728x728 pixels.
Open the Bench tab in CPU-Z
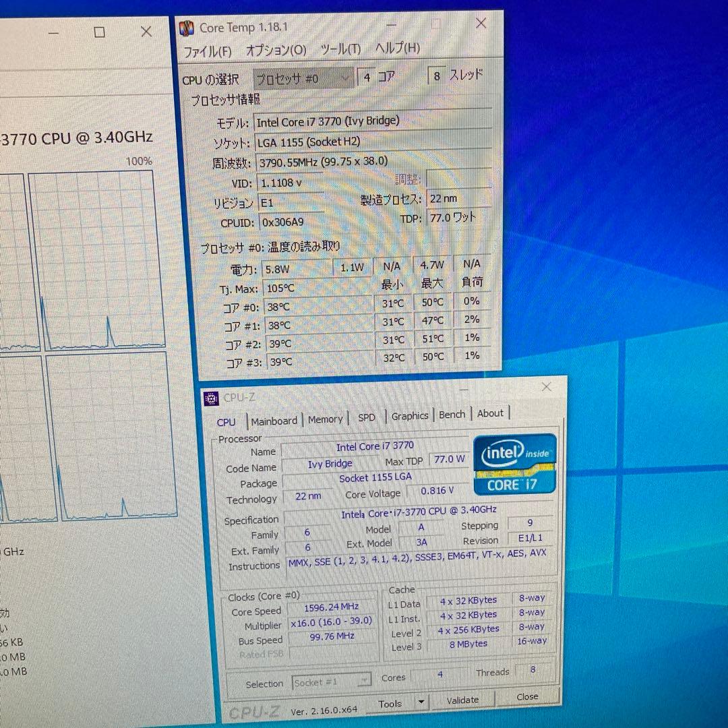pyautogui.click(x=452, y=415)
